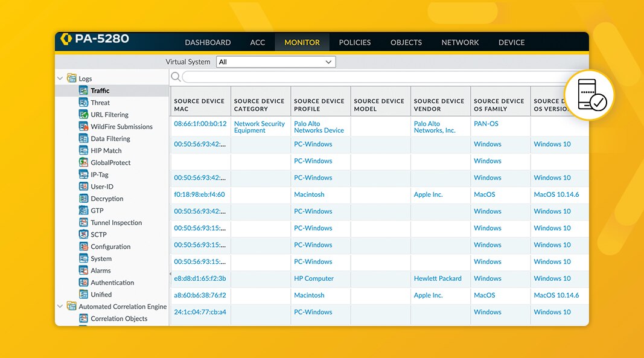Image resolution: width=644 pixels, height=358 pixels.
Task: Switch to the Policies tab
Action: pyautogui.click(x=355, y=42)
